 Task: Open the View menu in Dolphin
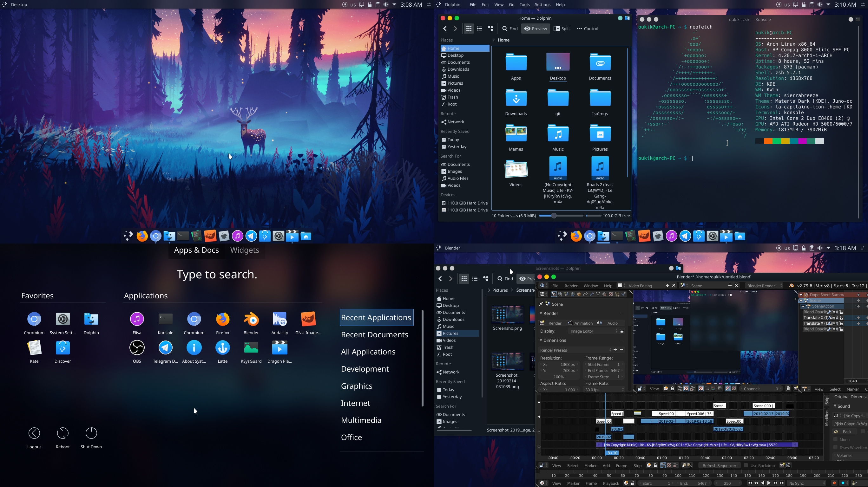[x=498, y=5]
